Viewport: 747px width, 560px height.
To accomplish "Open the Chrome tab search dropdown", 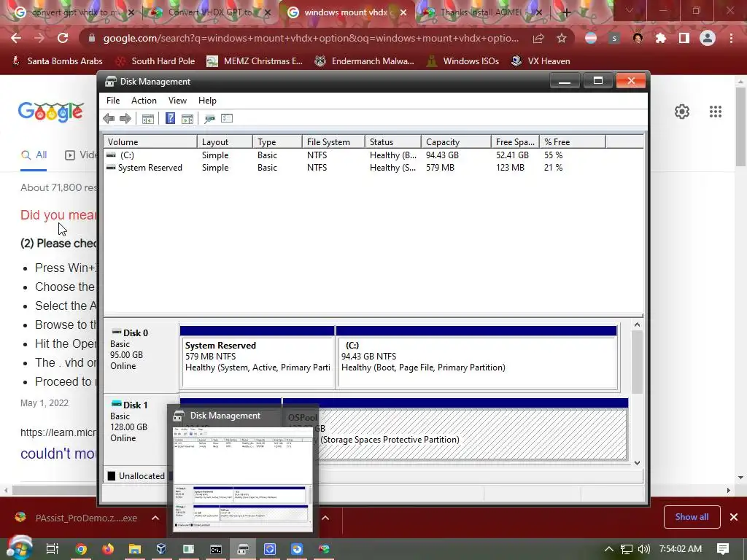I will tap(630, 10).
